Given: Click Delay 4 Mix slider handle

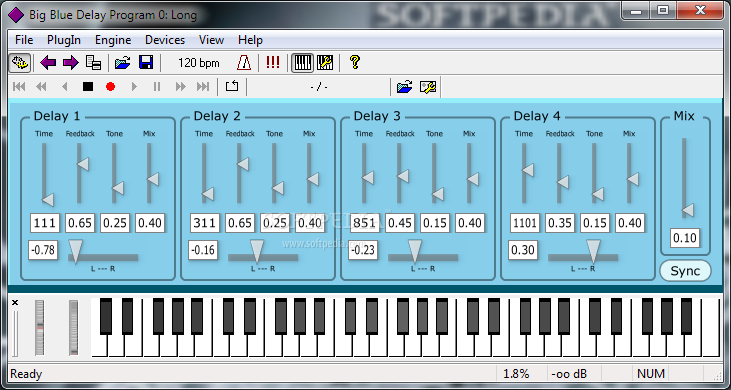Looking at the screenshot, I should [633, 179].
